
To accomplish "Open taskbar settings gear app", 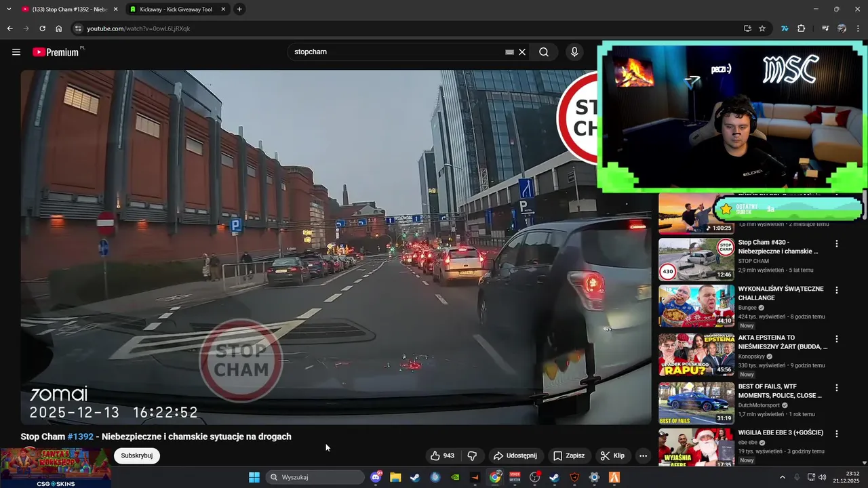I will tap(595, 477).
